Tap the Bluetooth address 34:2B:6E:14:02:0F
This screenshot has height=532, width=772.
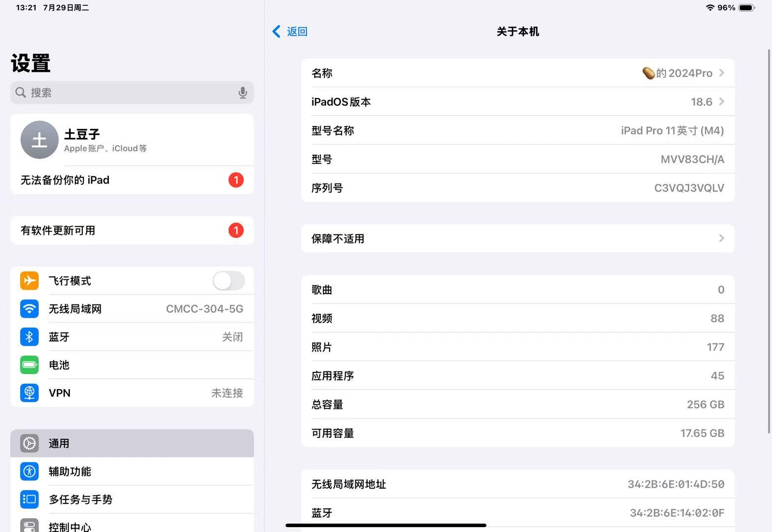677,513
